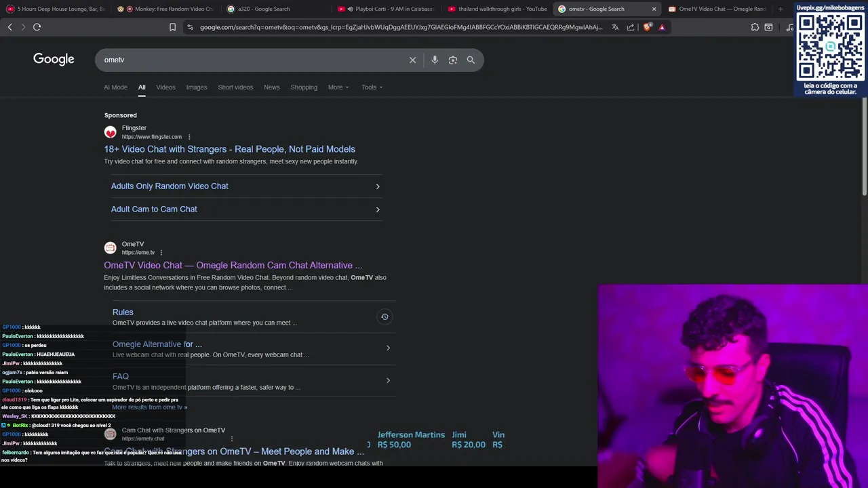Open a new tab with the plus icon

coord(781,9)
